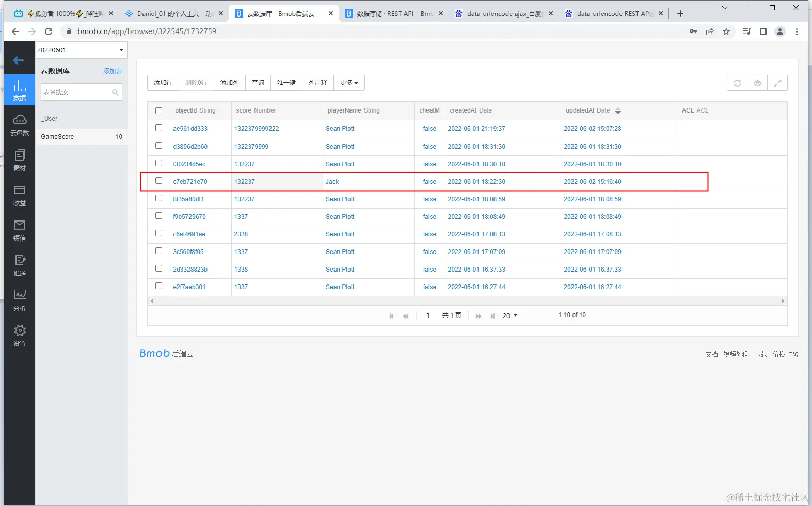Sort by the updatedAt column arrow
Image resolution: width=812 pixels, height=506 pixels.
click(x=618, y=111)
